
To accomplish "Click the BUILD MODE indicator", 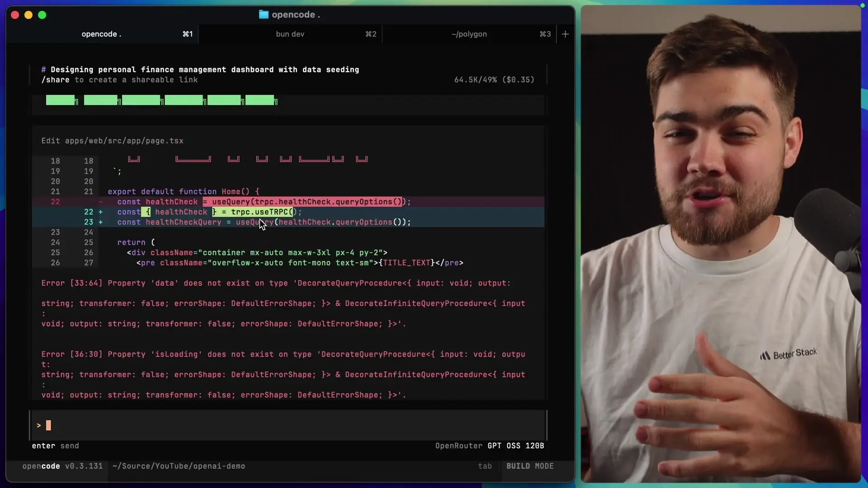I will pos(530,466).
